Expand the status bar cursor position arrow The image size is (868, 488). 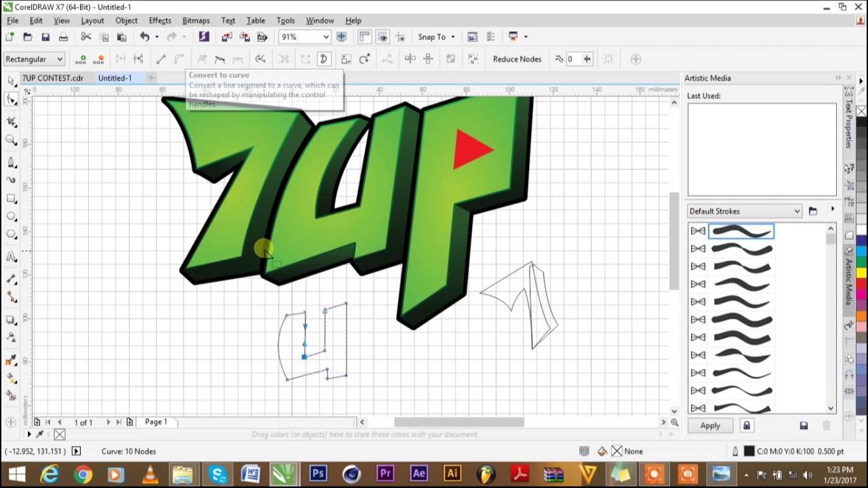point(76,451)
